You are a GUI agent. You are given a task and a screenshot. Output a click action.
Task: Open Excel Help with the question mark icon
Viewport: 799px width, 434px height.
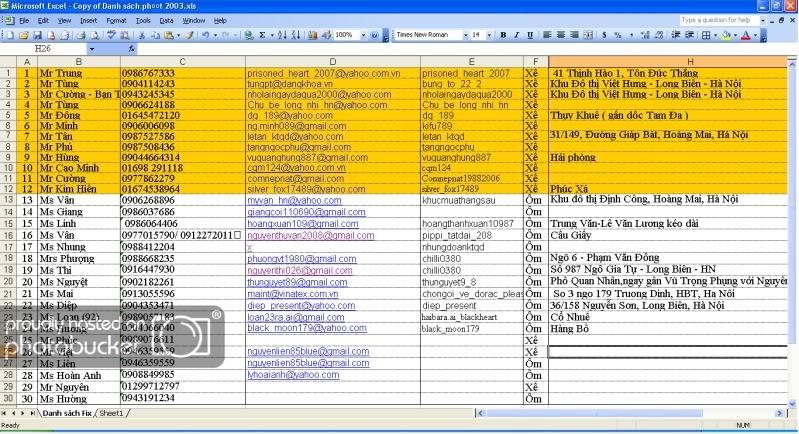374,35
